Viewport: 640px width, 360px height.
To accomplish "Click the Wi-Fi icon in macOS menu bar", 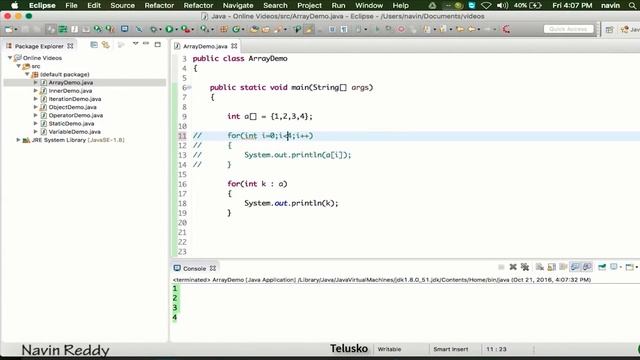I will pos(486,5).
